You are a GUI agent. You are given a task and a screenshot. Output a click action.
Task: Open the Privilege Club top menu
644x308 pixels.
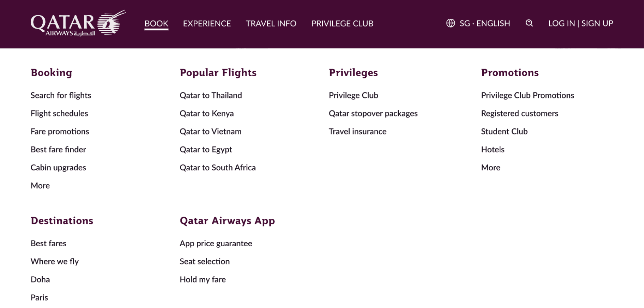(x=342, y=24)
